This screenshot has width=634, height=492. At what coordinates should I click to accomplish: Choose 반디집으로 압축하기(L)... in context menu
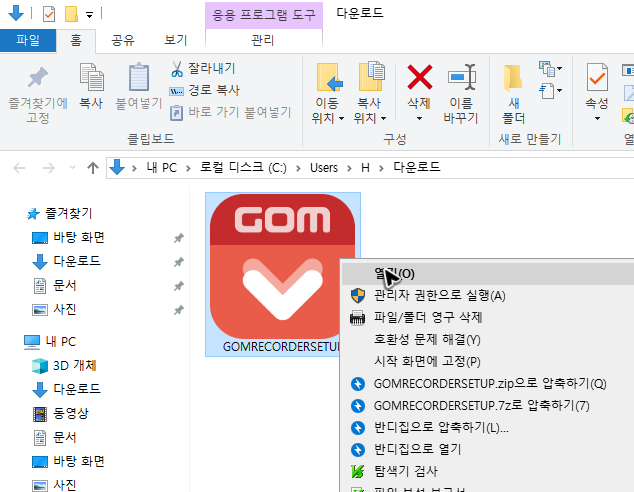pos(488,427)
